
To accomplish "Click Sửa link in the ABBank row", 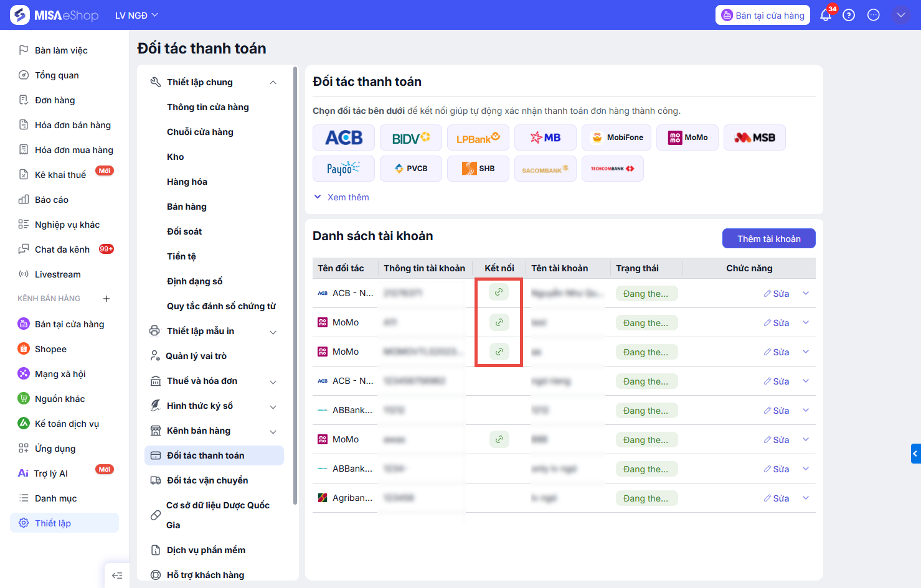I will tap(777, 411).
